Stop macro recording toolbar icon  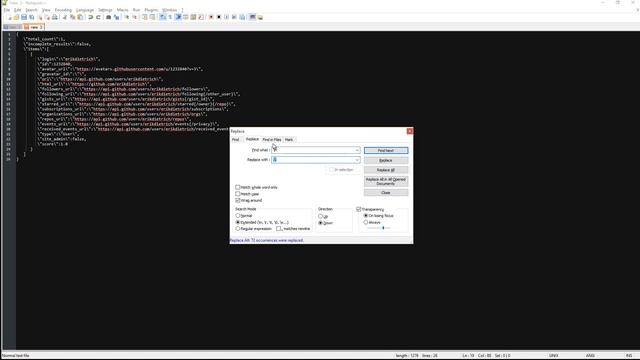(219, 17)
